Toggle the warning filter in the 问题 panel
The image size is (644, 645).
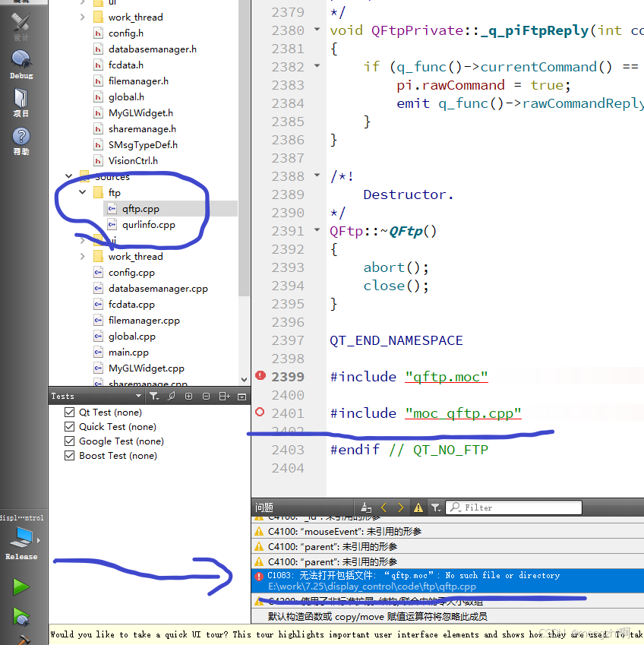pos(418,507)
